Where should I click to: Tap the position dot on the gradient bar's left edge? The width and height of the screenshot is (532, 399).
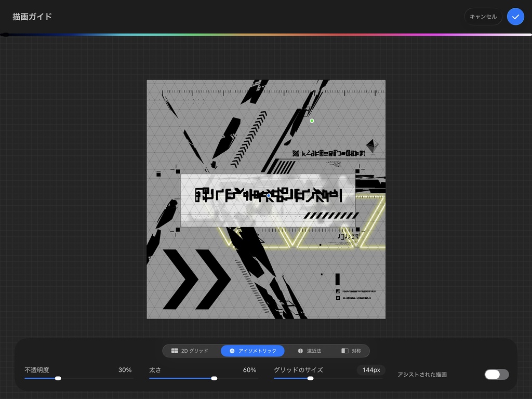pos(5,35)
